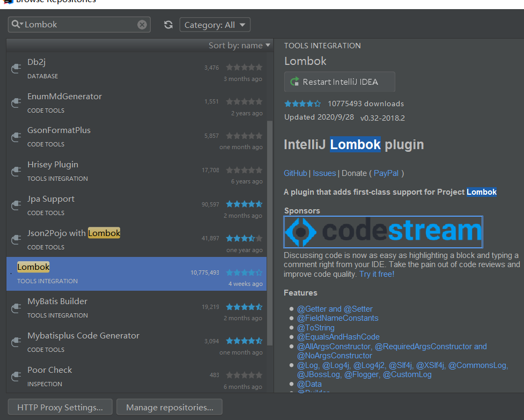Select Json2Pojo with Lombok entry
Screen dimensions: 524x420
coord(136,240)
